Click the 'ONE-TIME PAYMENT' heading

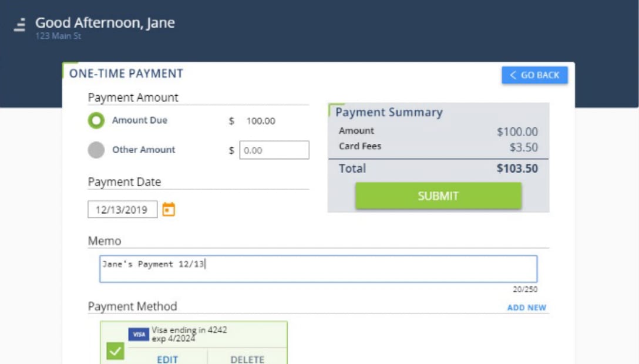click(x=126, y=74)
